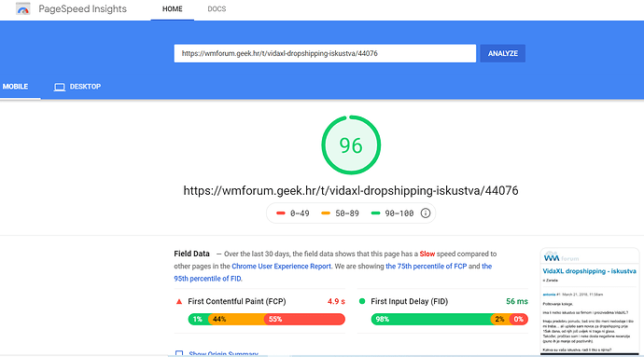The height and width of the screenshot is (357, 644).
Task: Click the 1% green FCP bar segment
Action: [x=199, y=319]
